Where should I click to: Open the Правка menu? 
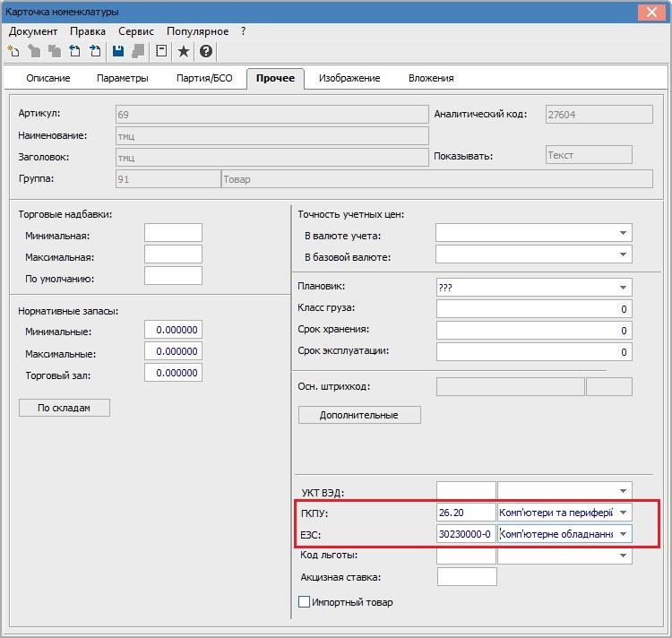[x=88, y=31]
